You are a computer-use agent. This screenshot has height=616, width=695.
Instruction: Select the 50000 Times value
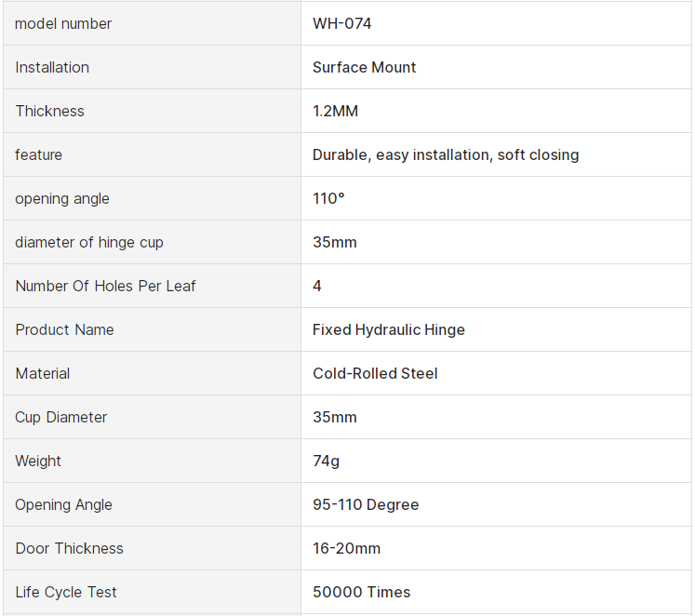361,592
